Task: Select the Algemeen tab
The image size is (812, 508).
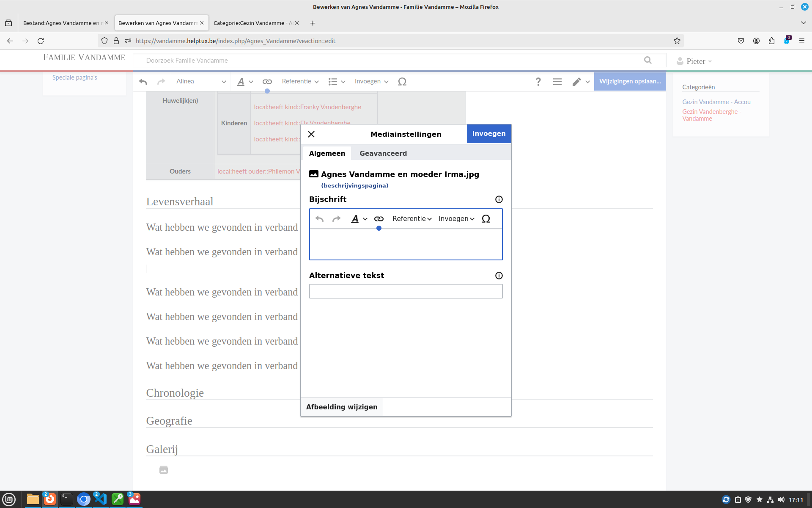Action: (326, 153)
